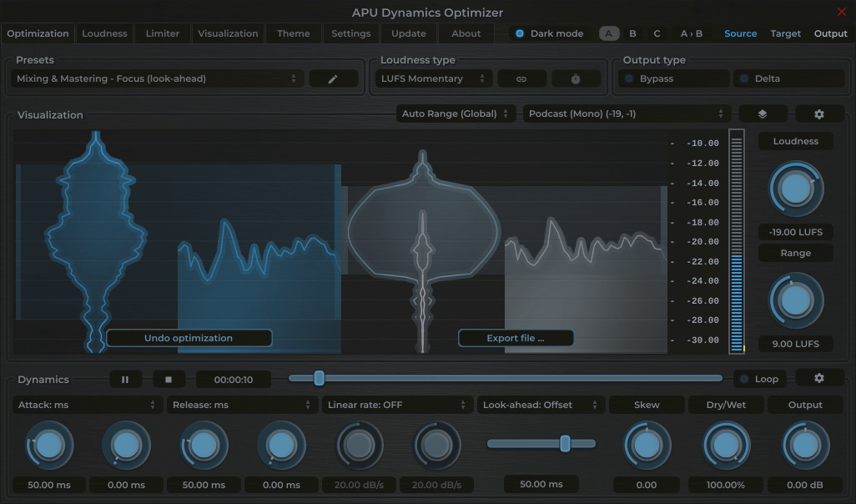Open the LUFS Momentary loudness type dropdown
Image resolution: width=856 pixels, height=504 pixels.
tap(432, 78)
